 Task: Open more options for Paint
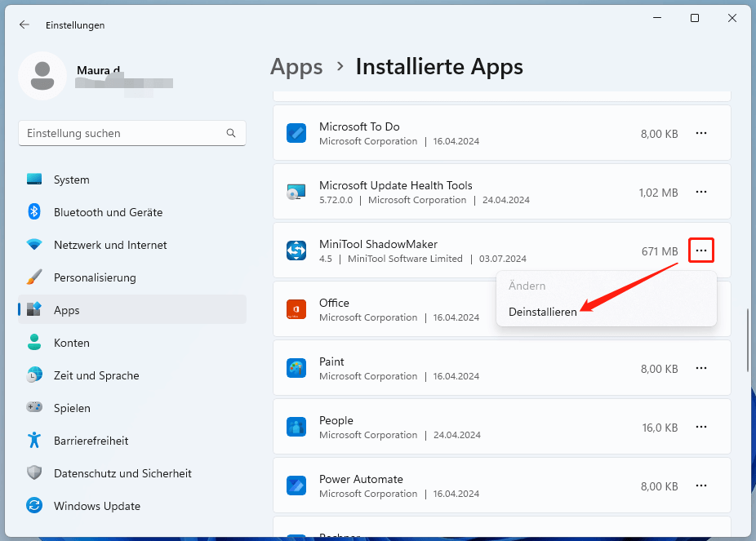tap(701, 368)
